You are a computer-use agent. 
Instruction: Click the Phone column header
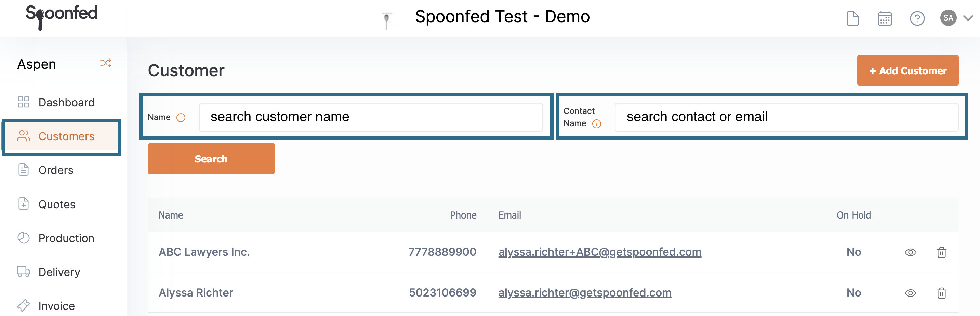[463, 215]
